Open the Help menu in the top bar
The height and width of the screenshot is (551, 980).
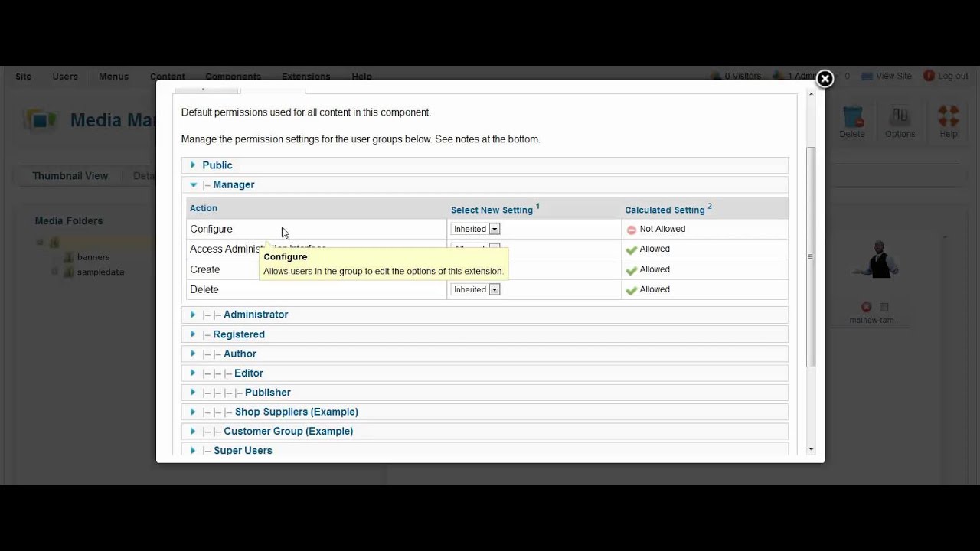tap(361, 77)
